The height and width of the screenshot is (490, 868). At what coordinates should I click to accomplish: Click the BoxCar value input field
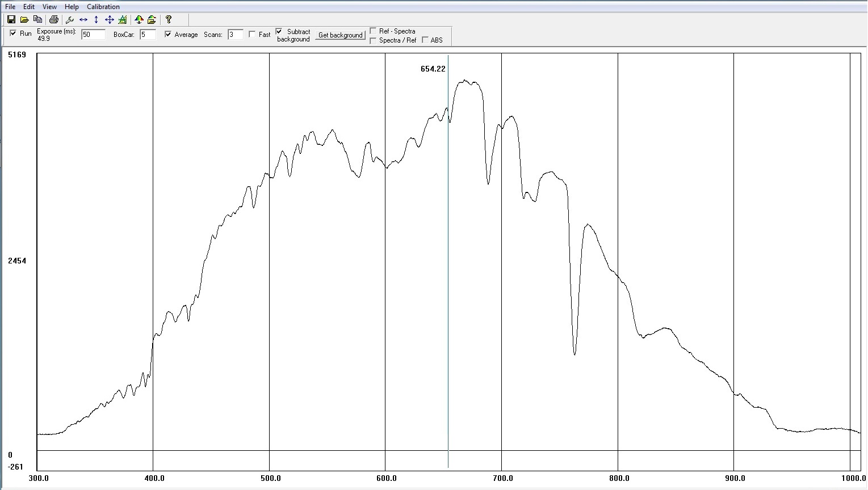click(147, 35)
